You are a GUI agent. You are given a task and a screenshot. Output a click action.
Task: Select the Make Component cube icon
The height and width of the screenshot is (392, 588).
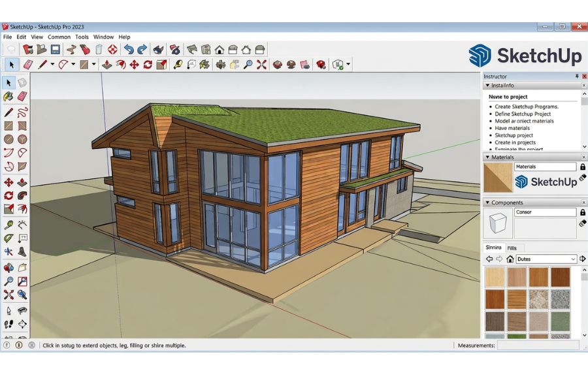click(22, 82)
